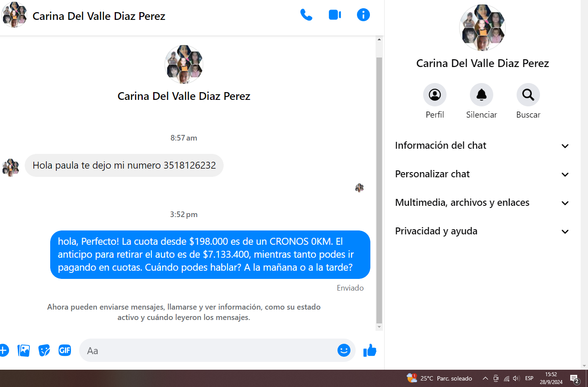
Task: Open the GIF picker
Action: [64, 350]
